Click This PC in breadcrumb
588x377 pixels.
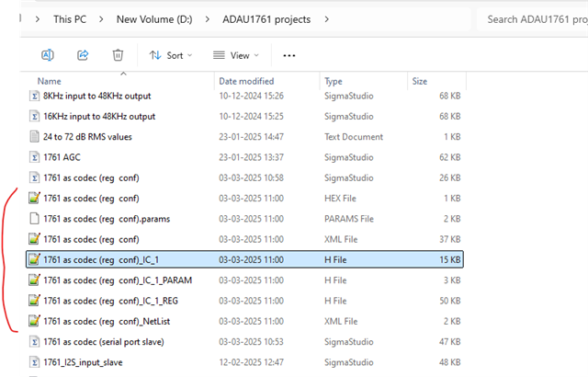(x=70, y=19)
